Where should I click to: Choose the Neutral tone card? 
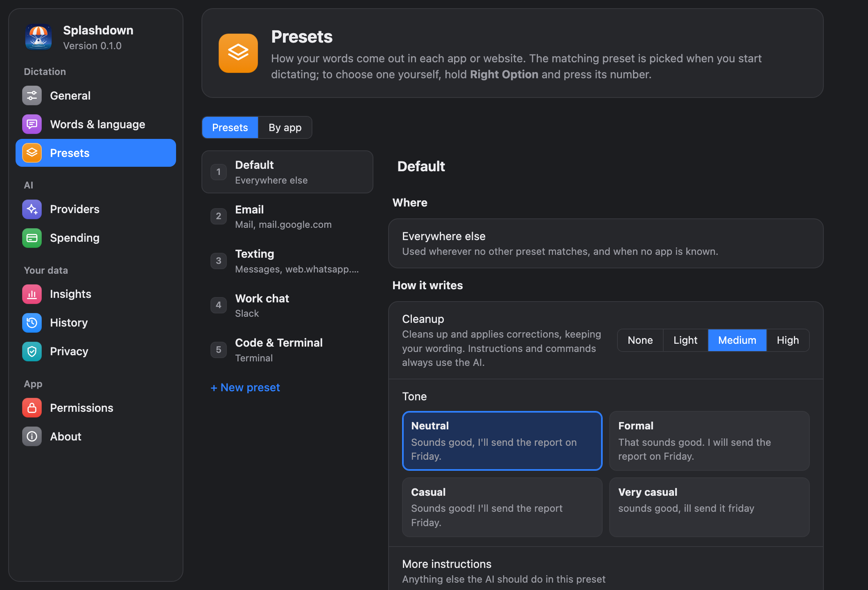tap(502, 441)
